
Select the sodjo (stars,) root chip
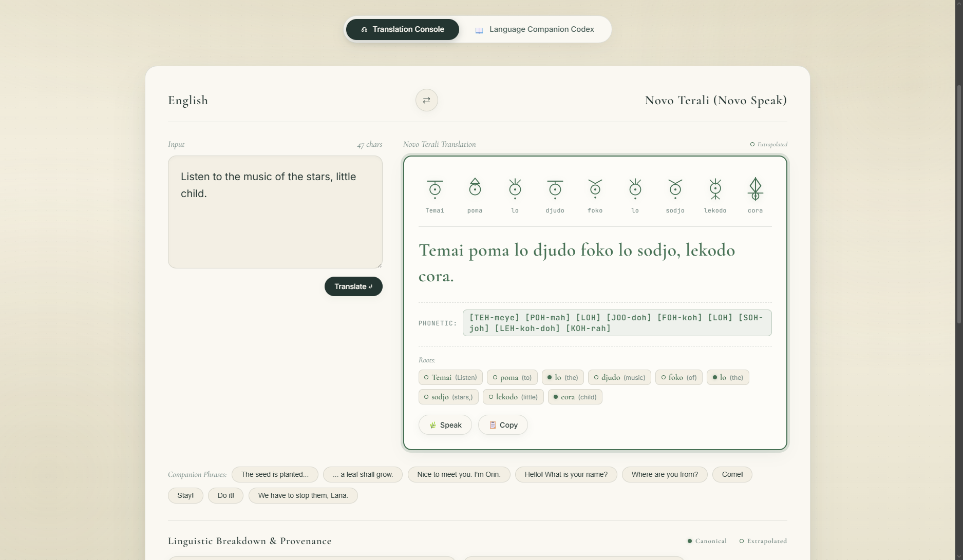coord(448,397)
